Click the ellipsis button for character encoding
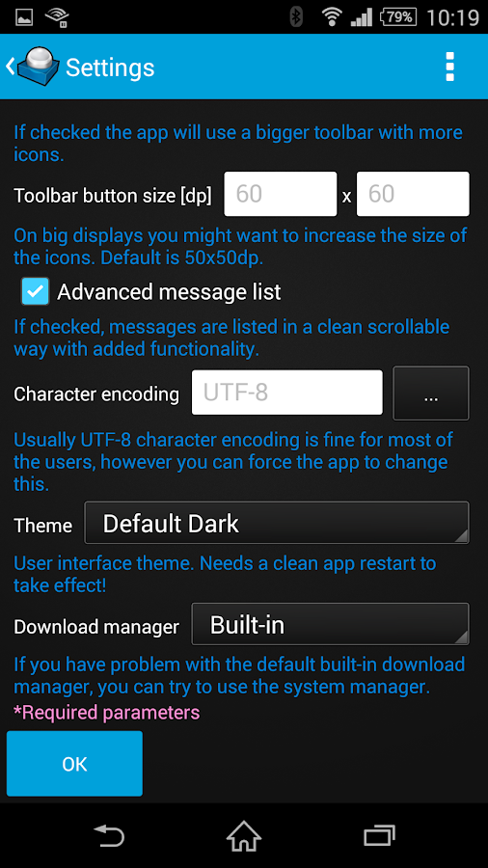The image size is (488, 868). pos(431,393)
